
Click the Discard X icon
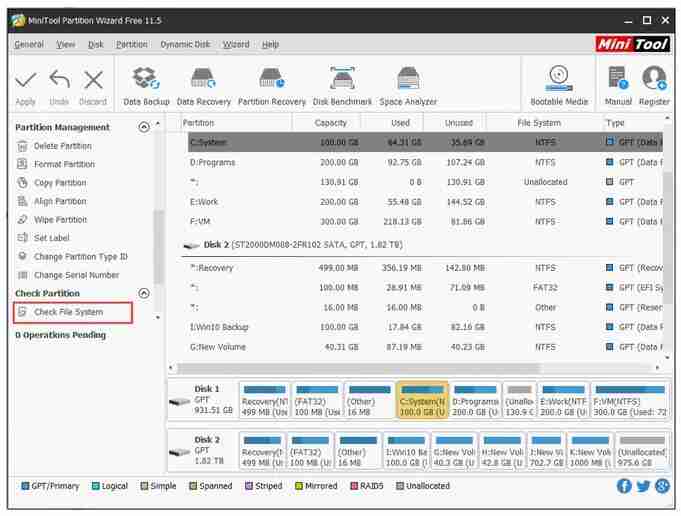[x=93, y=81]
